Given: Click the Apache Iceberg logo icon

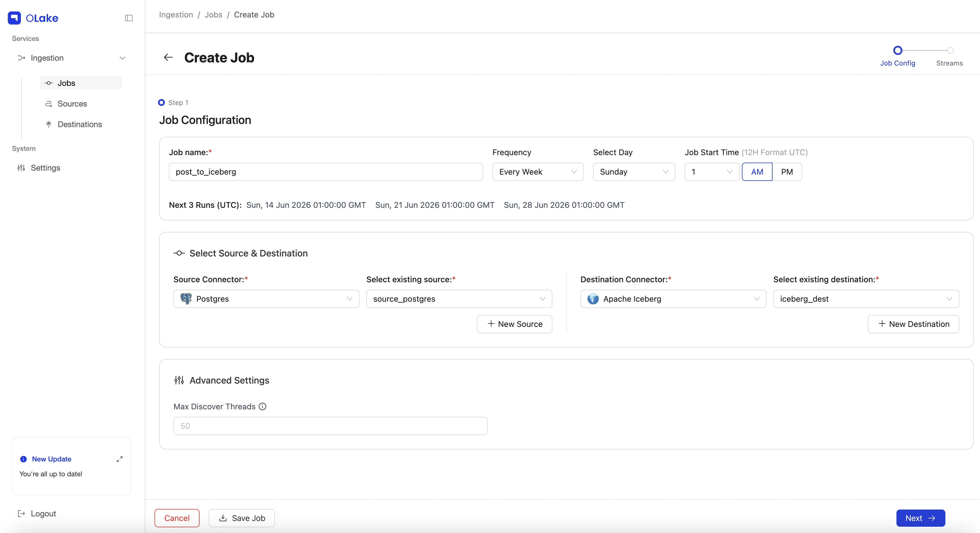Looking at the screenshot, I should click(x=593, y=299).
